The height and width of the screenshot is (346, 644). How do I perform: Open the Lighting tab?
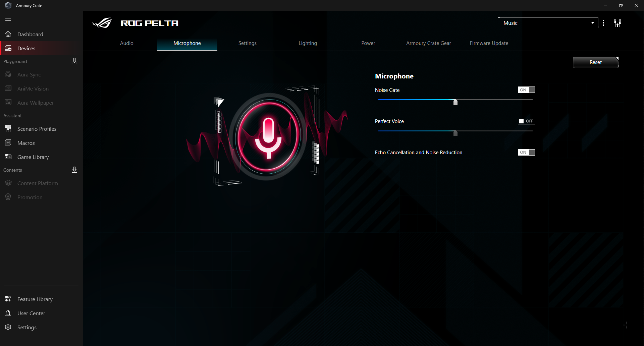click(x=308, y=43)
